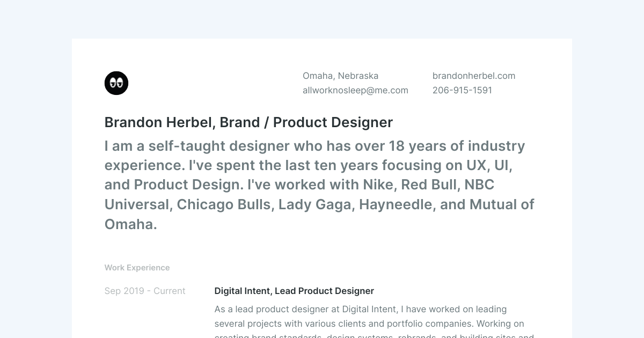Click the black avatar icon with cartoon eyes
Viewport: 644px width, 338px height.
[116, 83]
